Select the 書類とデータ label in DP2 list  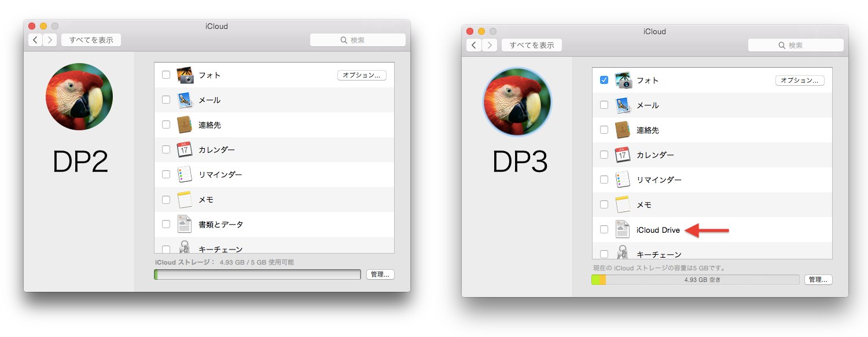(x=221, y=225)
